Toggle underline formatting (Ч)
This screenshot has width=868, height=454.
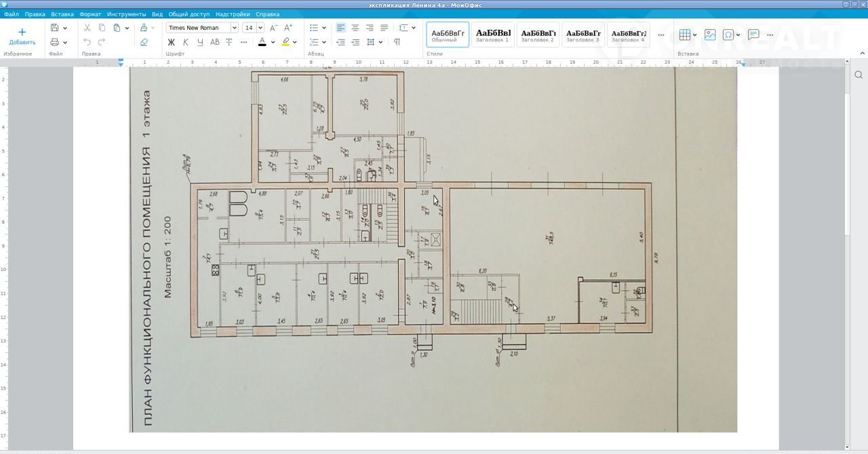(199, 42)
